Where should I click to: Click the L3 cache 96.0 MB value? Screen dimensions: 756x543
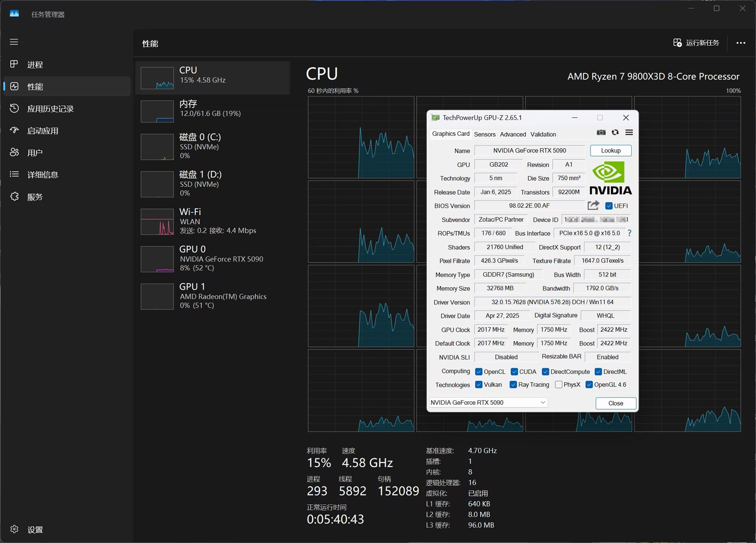tap(481, 525)
